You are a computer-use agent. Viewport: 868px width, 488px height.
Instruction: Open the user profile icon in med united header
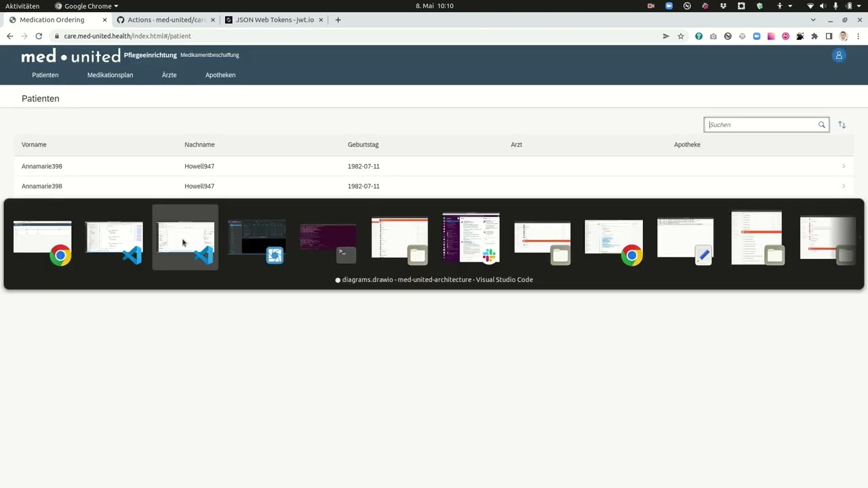tap(839, 56)
